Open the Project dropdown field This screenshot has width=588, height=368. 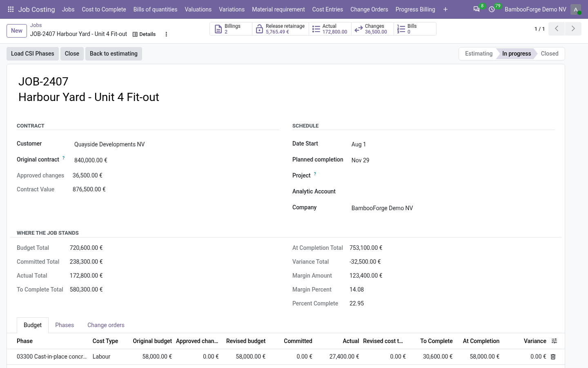452,176
